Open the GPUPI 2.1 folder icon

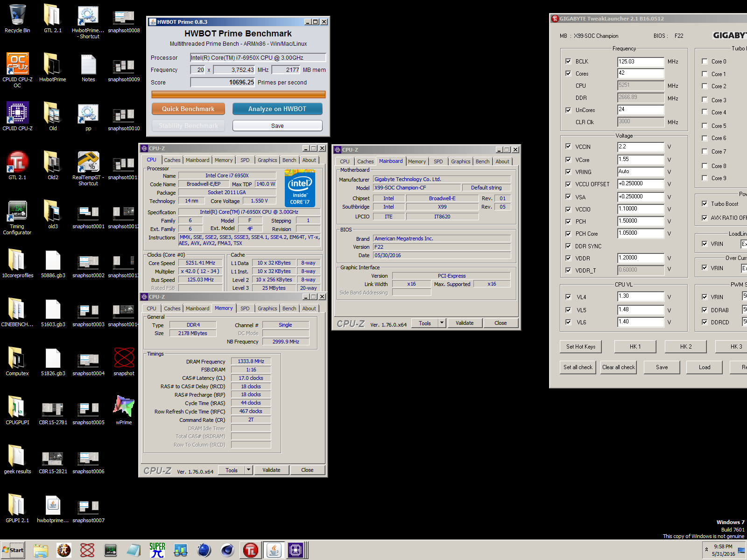pyautogui.click(x=17, y=509)
